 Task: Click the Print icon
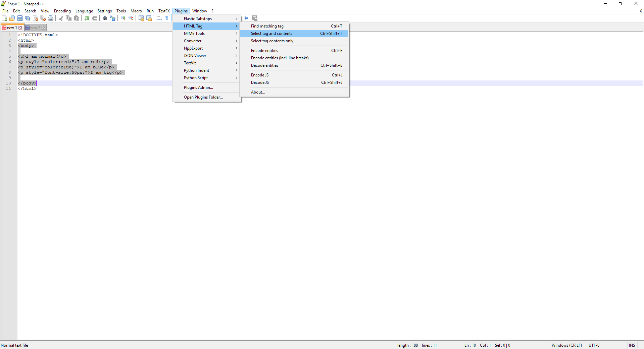coord(51,18)
